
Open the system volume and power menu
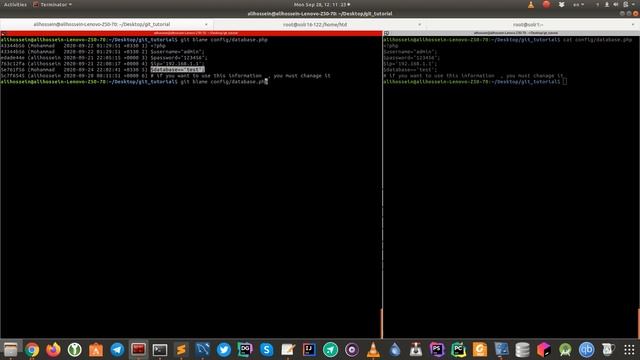(x=616, y=4)
